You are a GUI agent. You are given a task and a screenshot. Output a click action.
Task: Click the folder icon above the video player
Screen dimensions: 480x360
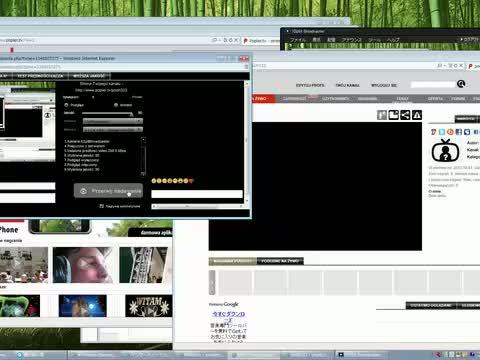(x=393, y=115)
